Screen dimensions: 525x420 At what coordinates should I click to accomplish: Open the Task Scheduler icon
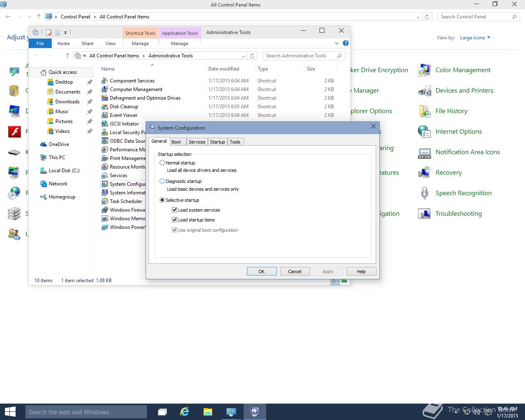[105, 201]
